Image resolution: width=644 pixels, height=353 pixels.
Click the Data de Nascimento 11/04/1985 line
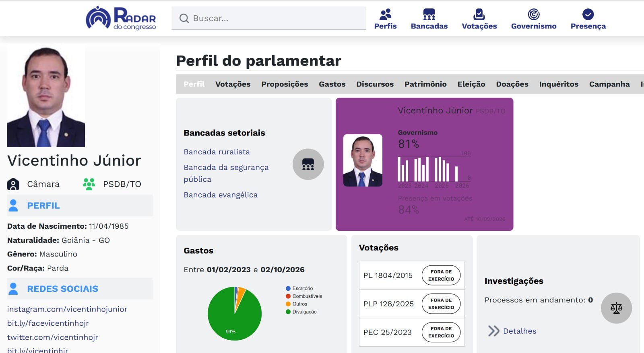click(x=68, y=226)
